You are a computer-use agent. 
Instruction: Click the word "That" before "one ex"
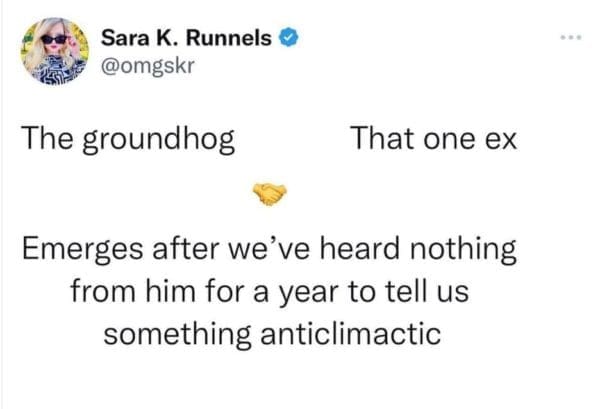(x=379, y=139)
